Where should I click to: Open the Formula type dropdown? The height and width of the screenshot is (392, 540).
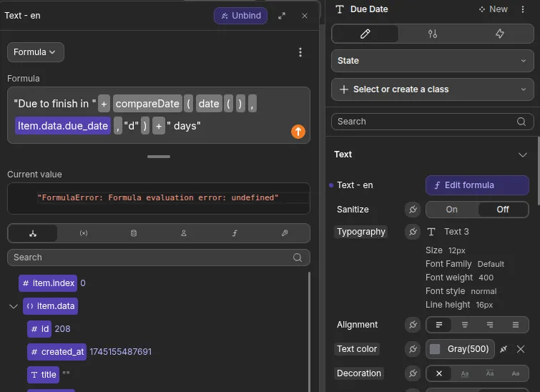[x=36, y=52]
